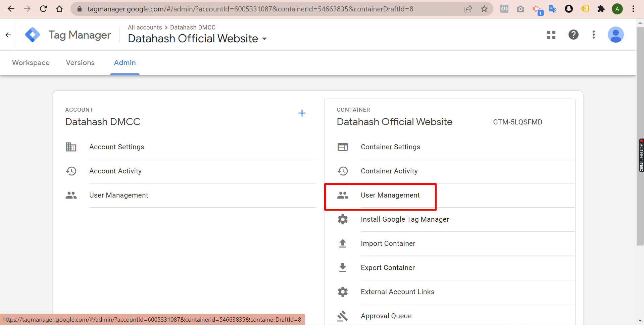The image size is (644, 325).
Task: Click the Import Container upload icon
Action: click(343, 243)
